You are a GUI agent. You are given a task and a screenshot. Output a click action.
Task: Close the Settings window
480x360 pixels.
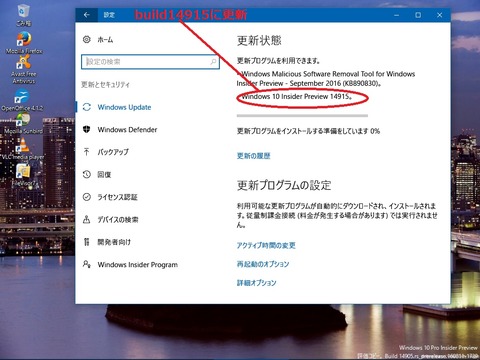coord(440,15)
